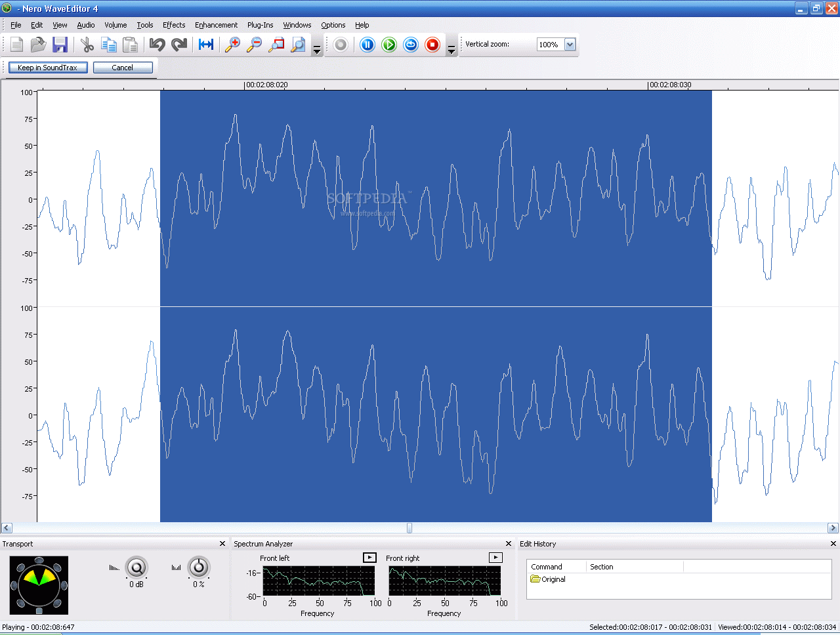Viewport: 840px width, 635px height.
Task: Zoom to the current selection
Action: pyautogui.click(x=276, y=45)
